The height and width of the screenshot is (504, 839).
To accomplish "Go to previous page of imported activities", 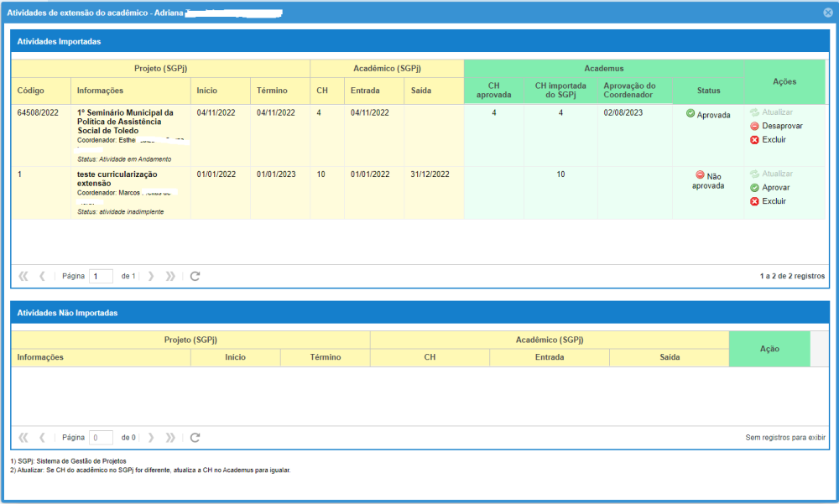I will [42, 276].
